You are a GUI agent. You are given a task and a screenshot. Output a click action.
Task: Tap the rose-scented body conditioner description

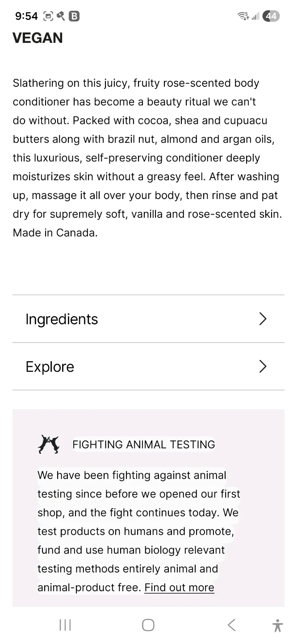[x=147, y=158]
